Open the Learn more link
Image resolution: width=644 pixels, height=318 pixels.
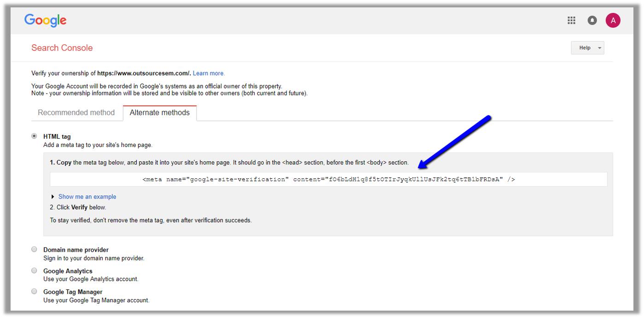pos(209,73)
